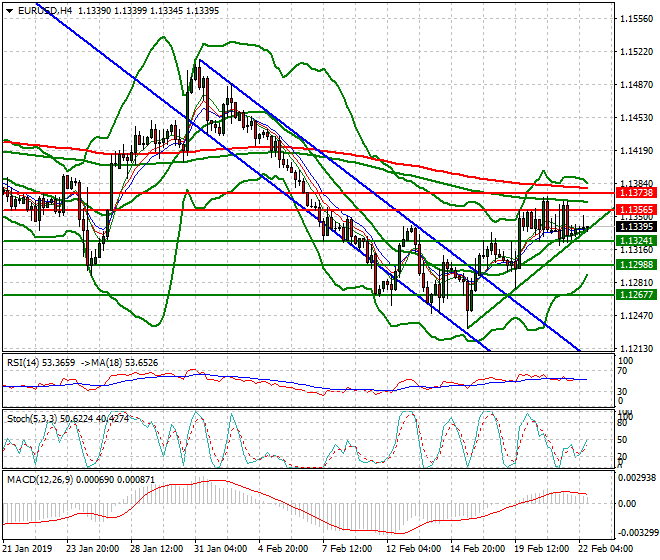The width and height of the screenshot is (660, 560).
Task: Click the 1.14870 price scale value
Action: click(x=637, y=85)
